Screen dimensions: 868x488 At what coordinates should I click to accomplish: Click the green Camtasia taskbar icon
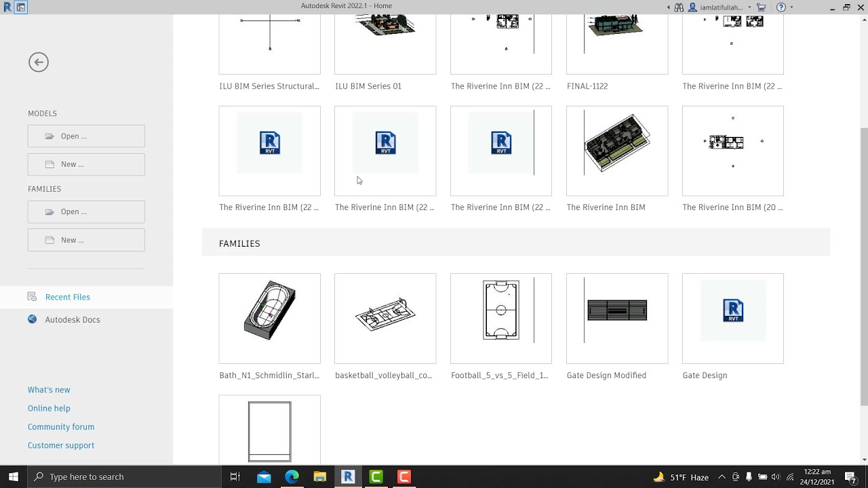pos(376,476)
